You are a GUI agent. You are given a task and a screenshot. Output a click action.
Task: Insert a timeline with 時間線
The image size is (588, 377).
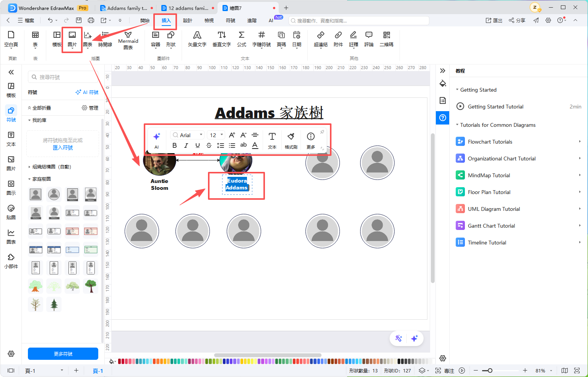[x=105, y=39]
